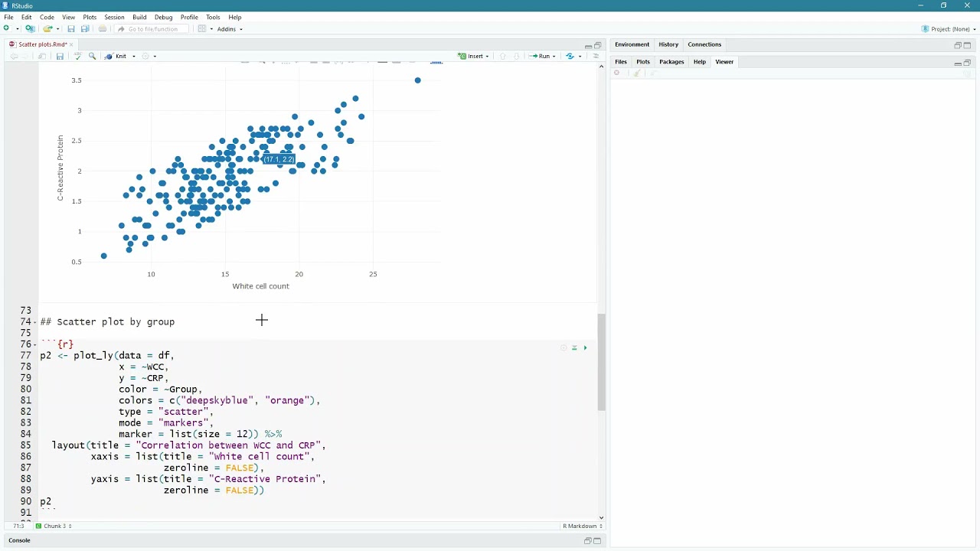This screenshot has height=551, width=980.
Task: Click the editor Go back arrow
Action: pos(14,56)
